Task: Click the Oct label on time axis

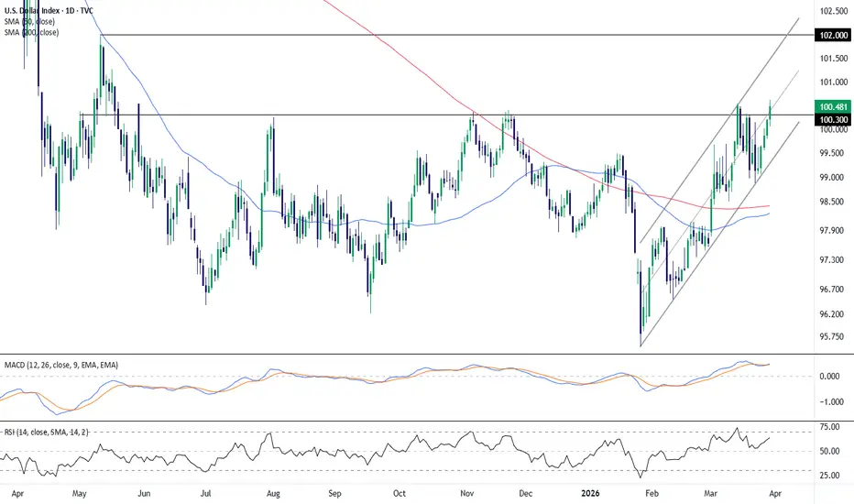Action: click(x=400, y=494)
